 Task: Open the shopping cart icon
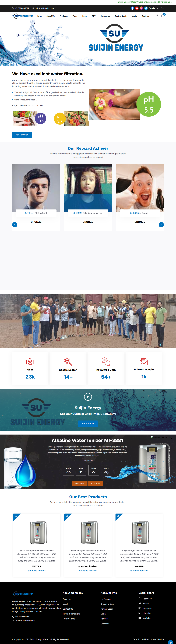point(163,15)
